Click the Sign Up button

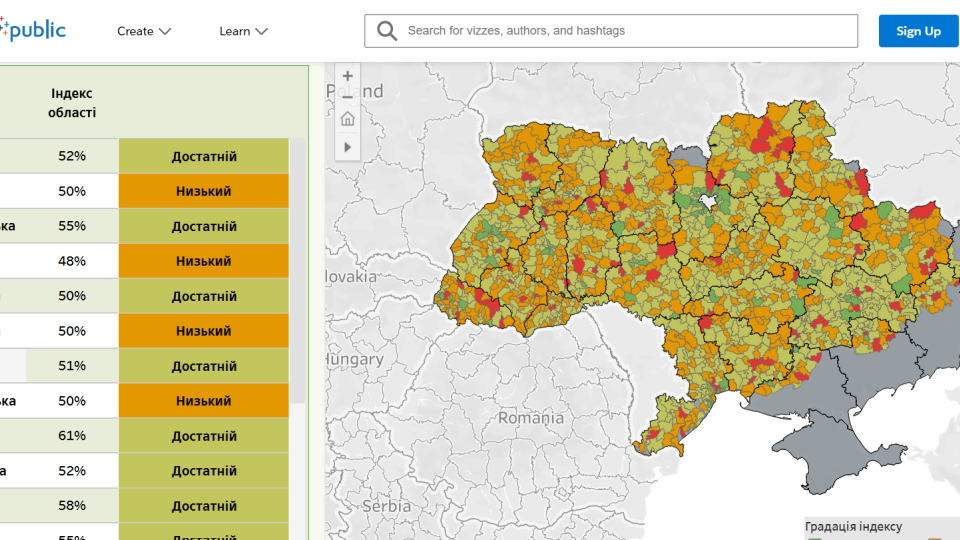coord(917,31)
